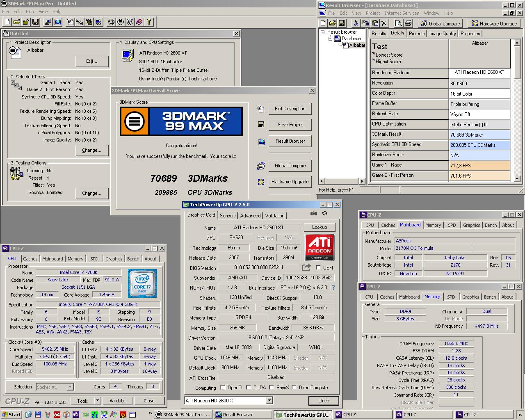This screenshot has height=420, width=525.
Task: Open the Image Quality tab in Result Browser
Action: coord(443,34)
